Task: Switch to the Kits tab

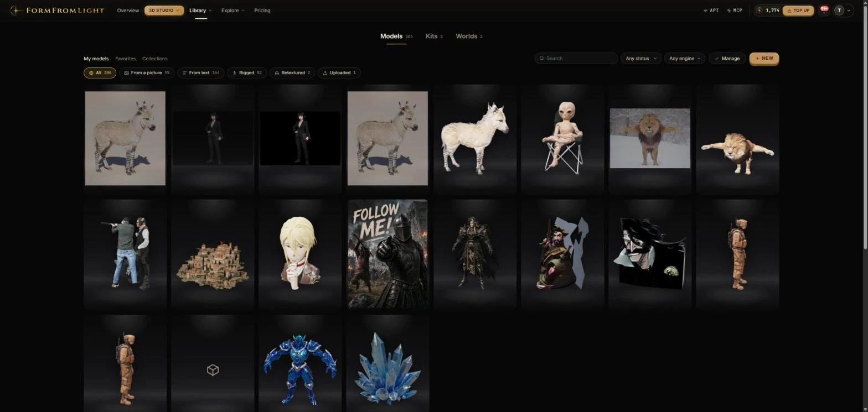Action: click(434, 36)
